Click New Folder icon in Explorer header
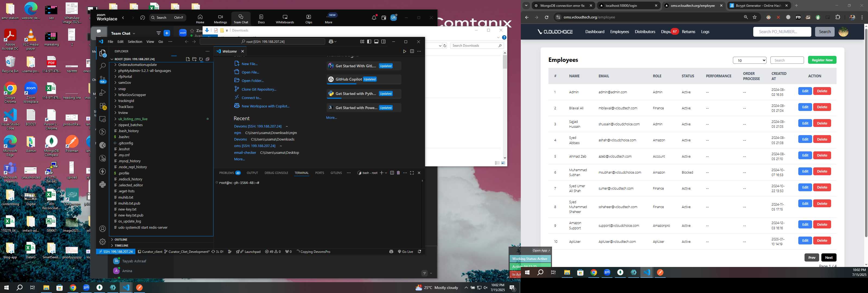The height and width of the screenshot is (293, 868). tap(194, 59)
